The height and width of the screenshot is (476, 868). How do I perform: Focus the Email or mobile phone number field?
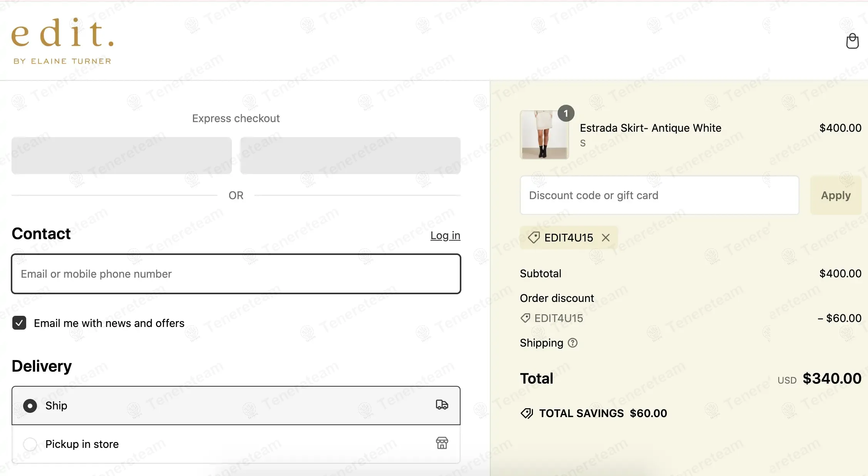click(x=236, y=274)
